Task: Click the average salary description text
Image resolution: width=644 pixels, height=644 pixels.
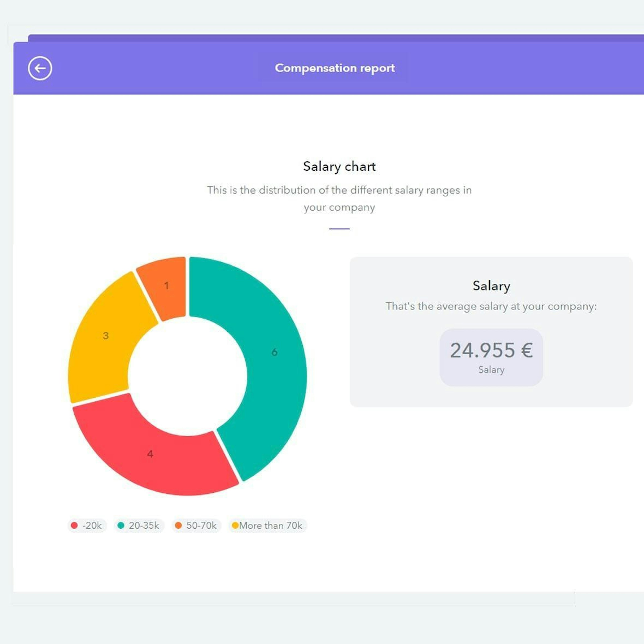Action: point(491,306)
